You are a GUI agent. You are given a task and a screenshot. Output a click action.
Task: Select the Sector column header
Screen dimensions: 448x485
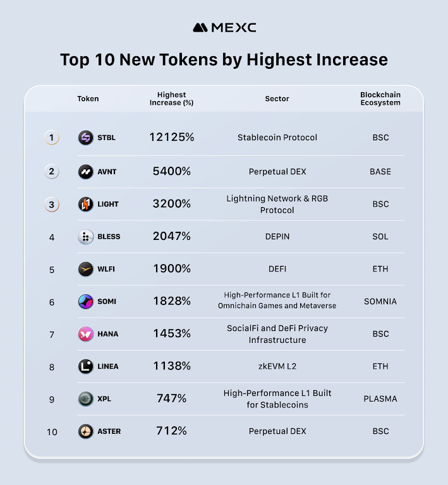(277, 99)
